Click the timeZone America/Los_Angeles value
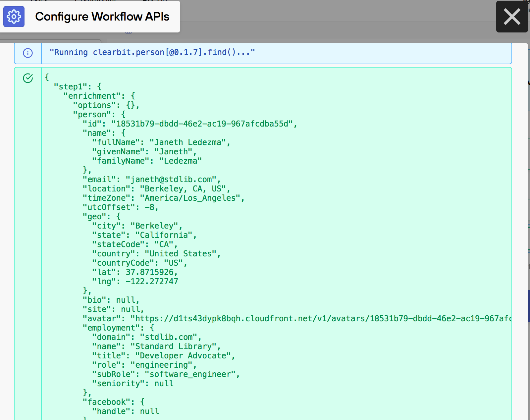Image resolution: width=530 pixels, height=420 pixels. click(x=190, y=198)
